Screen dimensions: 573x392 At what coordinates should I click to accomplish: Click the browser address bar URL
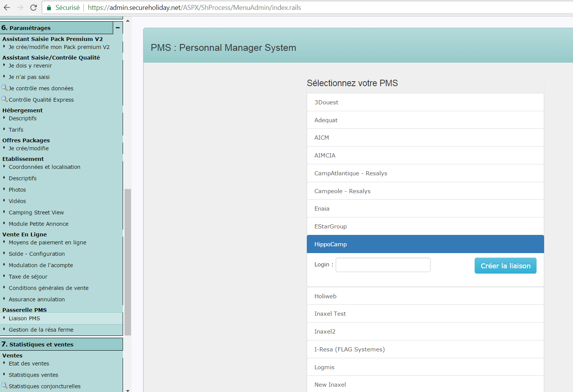coord(194,8)
